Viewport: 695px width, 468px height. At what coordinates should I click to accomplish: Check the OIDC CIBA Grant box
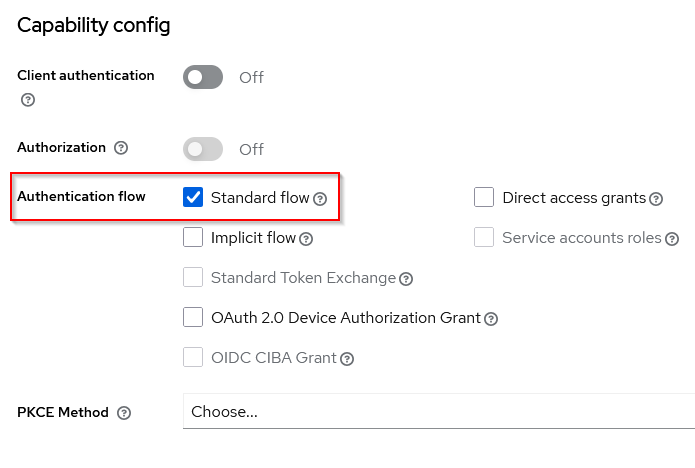194,357
